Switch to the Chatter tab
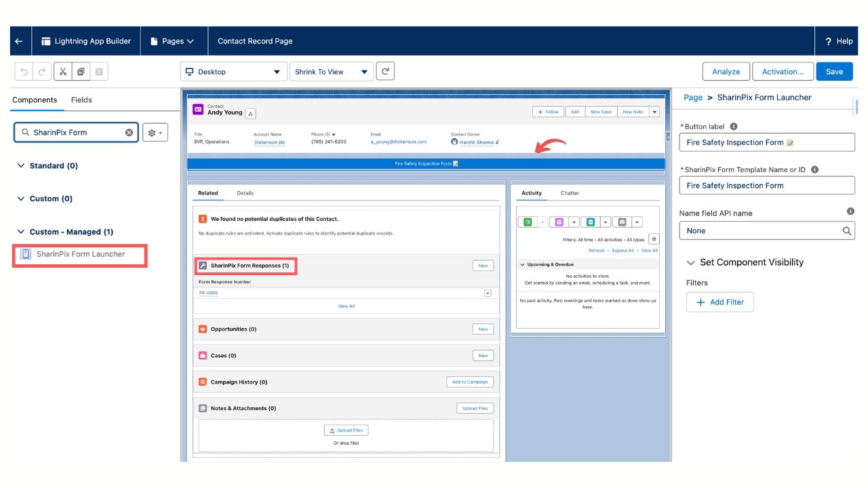 (570, 193)
